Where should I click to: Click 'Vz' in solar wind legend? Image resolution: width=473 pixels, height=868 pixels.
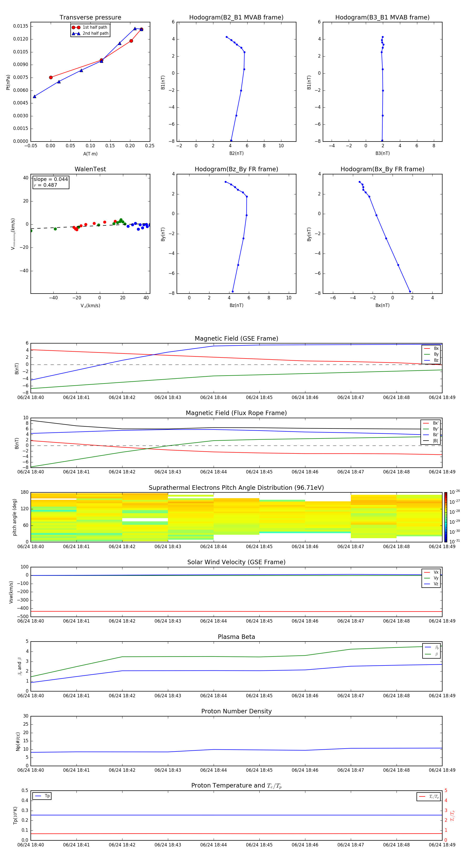click(431, 584)
